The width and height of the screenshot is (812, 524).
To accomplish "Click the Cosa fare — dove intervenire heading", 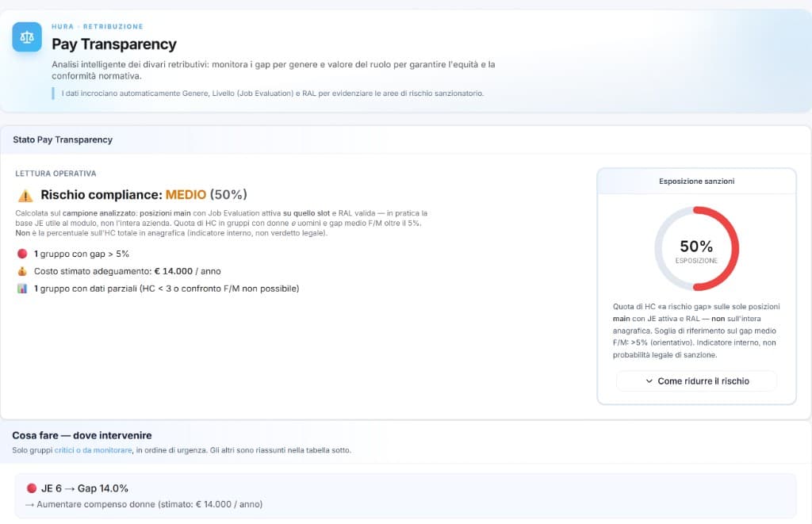I will click(x=82, y=435).
